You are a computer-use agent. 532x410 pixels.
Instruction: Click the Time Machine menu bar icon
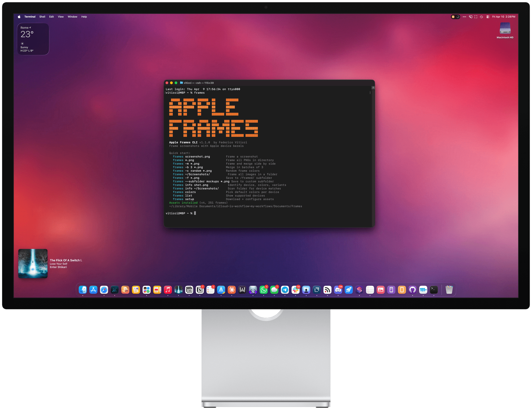point(482,17)
